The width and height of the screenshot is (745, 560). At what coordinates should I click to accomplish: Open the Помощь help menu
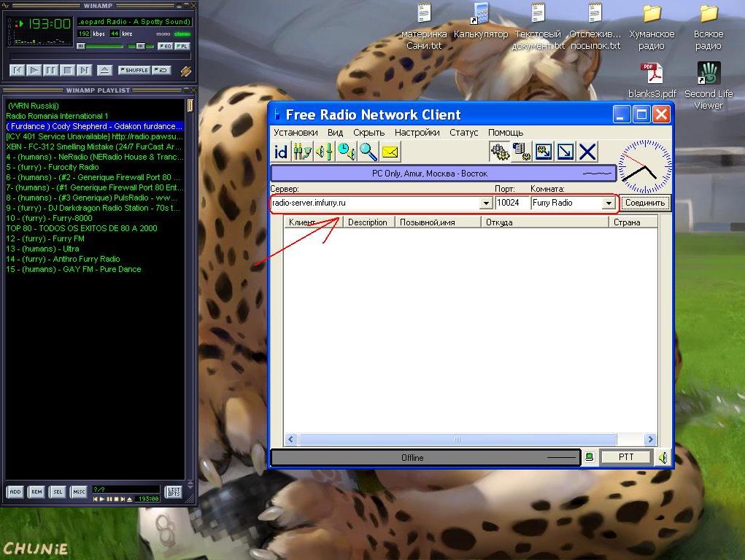click(505, 133)
